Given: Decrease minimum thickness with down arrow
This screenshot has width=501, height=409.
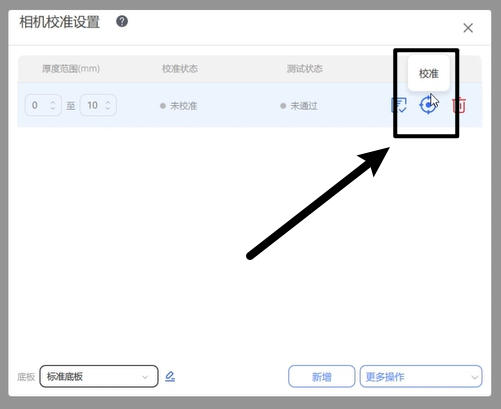Looking at the screenshot, I should [x=53, y=109].
